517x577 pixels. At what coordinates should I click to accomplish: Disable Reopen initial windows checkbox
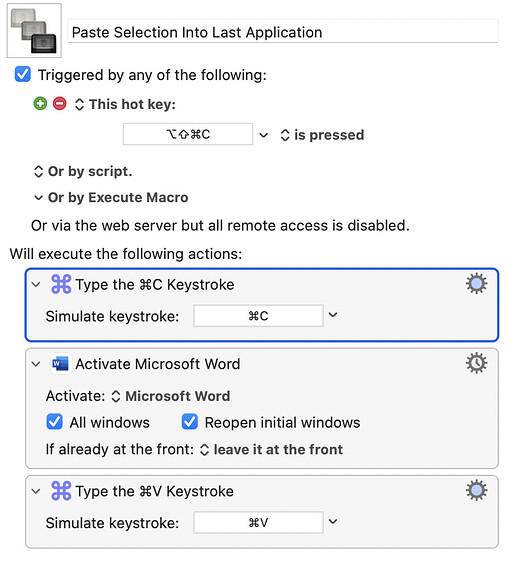coord(190,422)
